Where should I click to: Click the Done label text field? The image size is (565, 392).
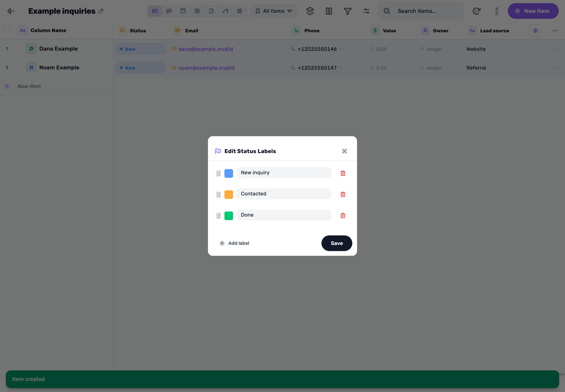(284, 215)
